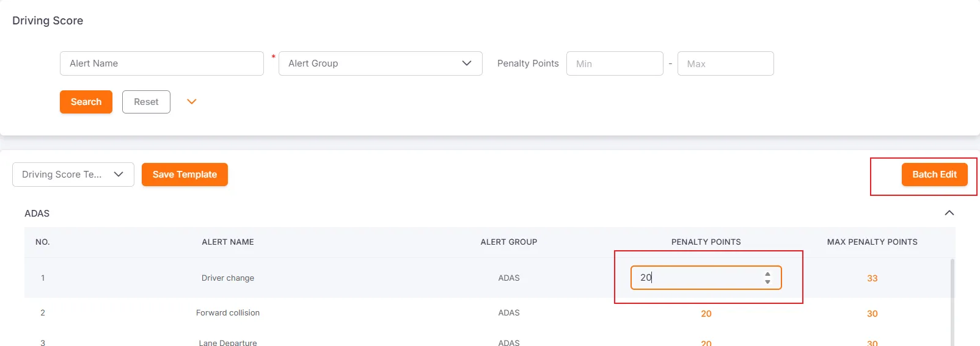Click the Max penalty points field
Image resolution: width=980 pixels, height=346 pixels.
click(x=725, y=63)
